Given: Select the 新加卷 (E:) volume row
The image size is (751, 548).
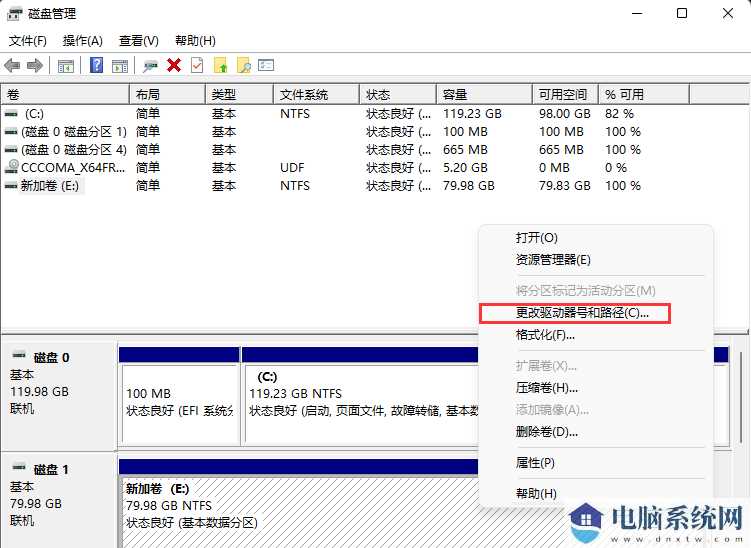Looking at the screenshot, I should pyautogui.click(x=345, y=186).
